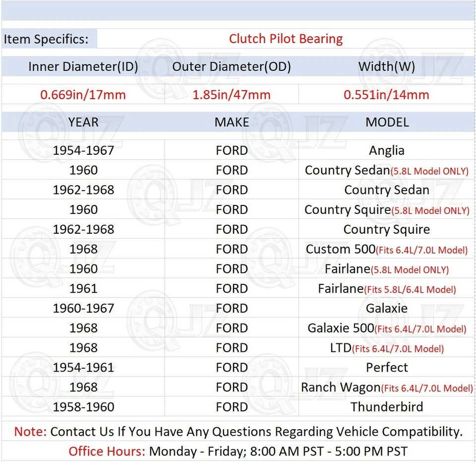
Task: Click the '1958-1960' year cell
Action: coord(83,407)
